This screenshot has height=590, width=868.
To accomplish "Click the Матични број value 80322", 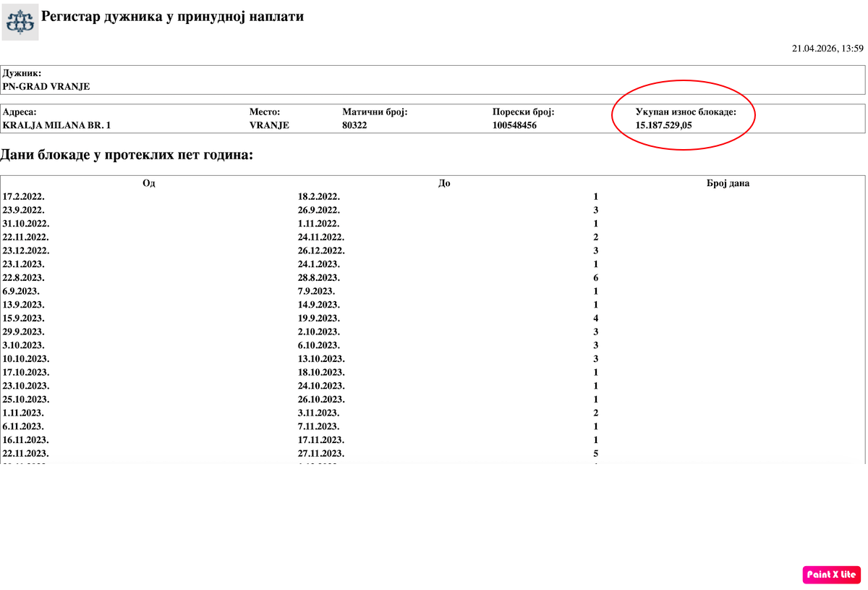I will point(355,125).
